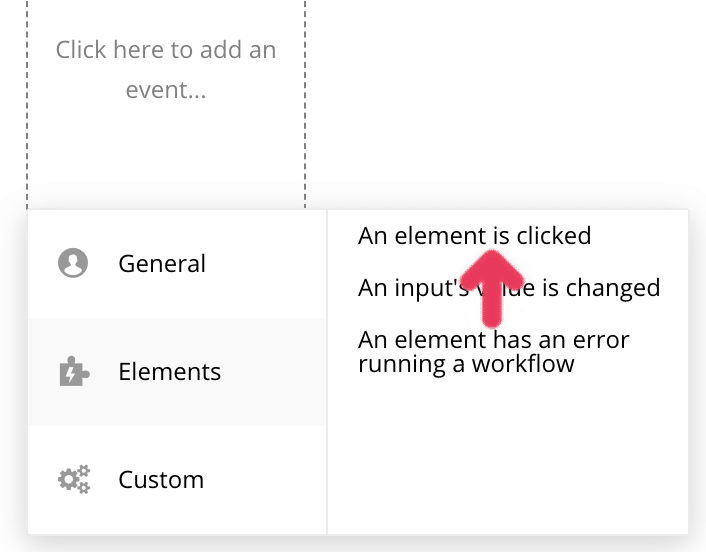This screenshot has height=552, width=706.
Task: Click inside the dashed new event box
Action: tap(166, 150)
